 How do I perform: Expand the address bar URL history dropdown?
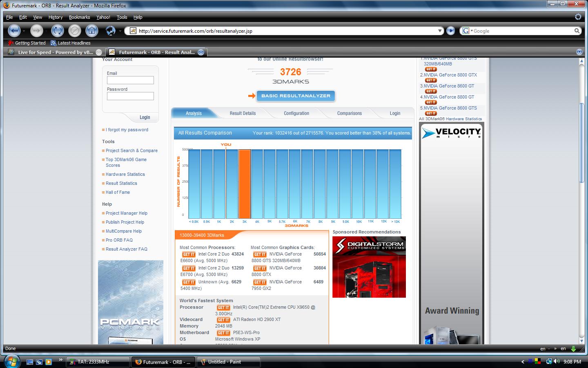click(x=440, y=31)
